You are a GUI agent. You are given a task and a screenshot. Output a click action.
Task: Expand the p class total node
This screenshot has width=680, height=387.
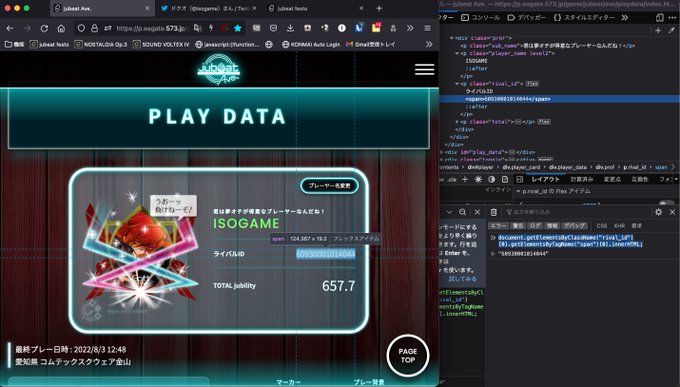(457, 122)
